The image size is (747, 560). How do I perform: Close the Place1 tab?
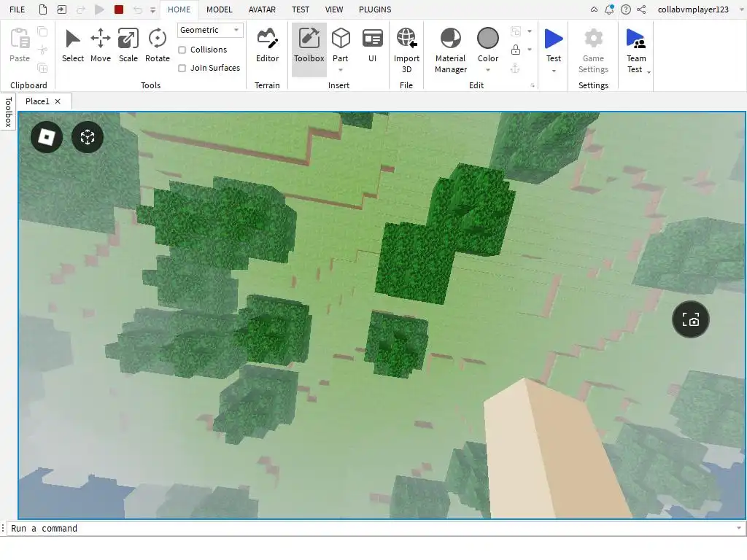58,101
